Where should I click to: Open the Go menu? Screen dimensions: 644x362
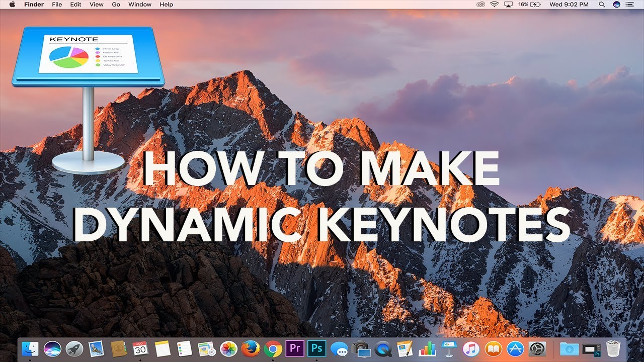click(x=116, y=5)
